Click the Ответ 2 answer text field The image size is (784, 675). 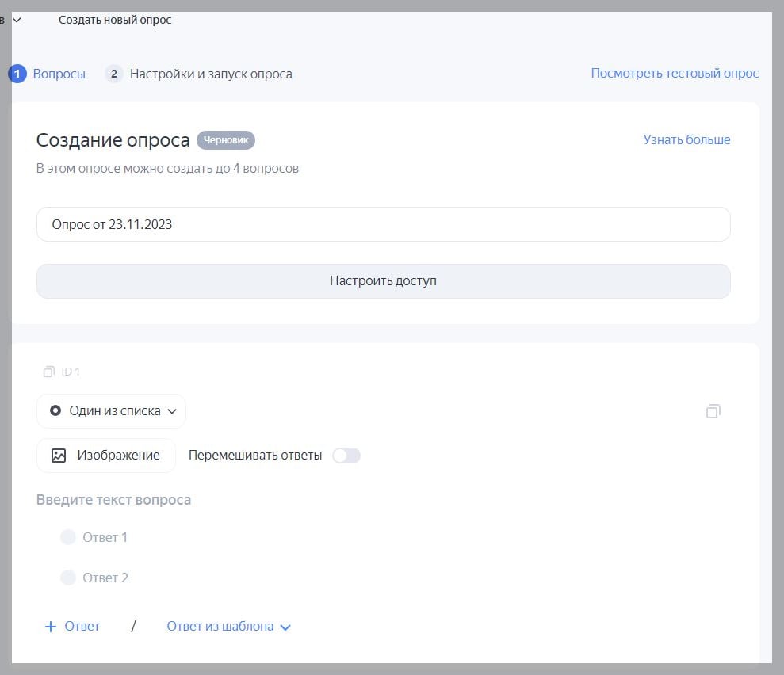tap(105, 578)
